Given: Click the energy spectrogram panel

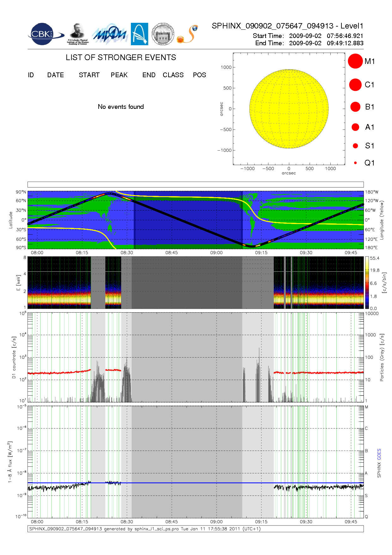Looking at the screenshot, I should (x=195, y=283).
